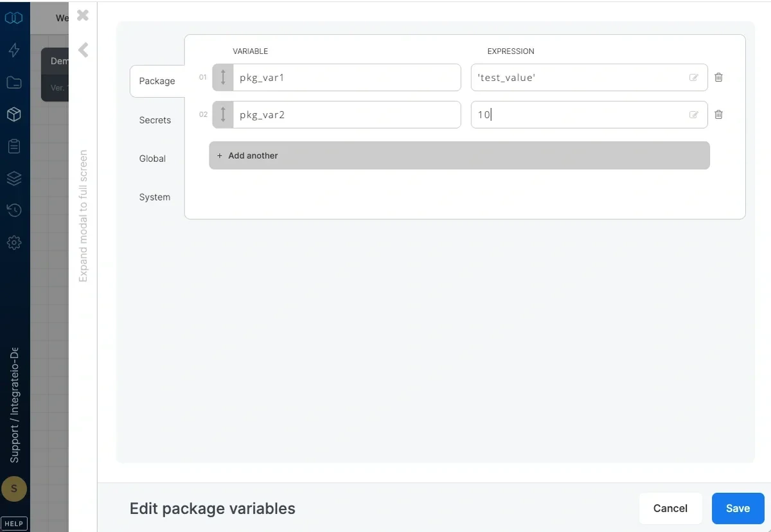Open the expression editor icon for pkg_var2
Screen dimensions: 771x532
pos(693,114)
